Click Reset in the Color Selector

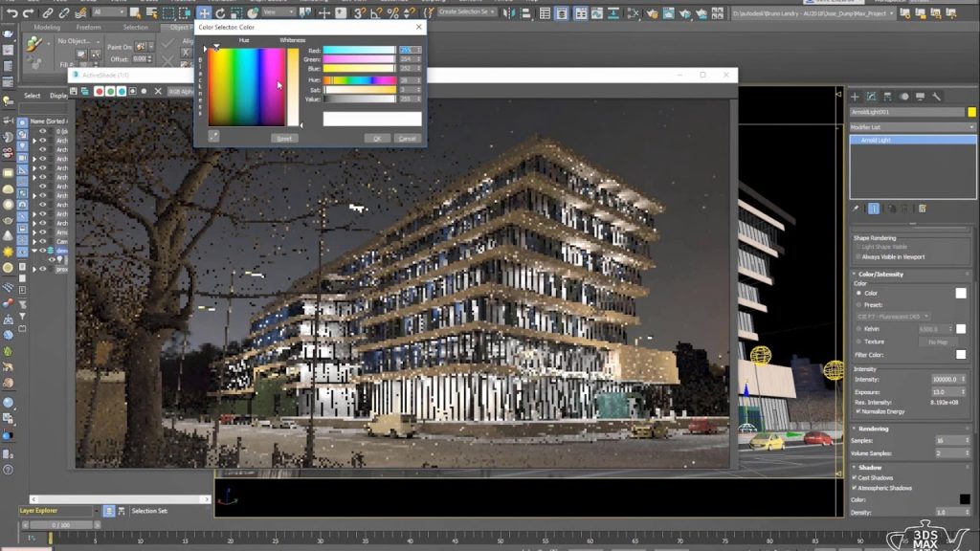click(x=284, y=138)
